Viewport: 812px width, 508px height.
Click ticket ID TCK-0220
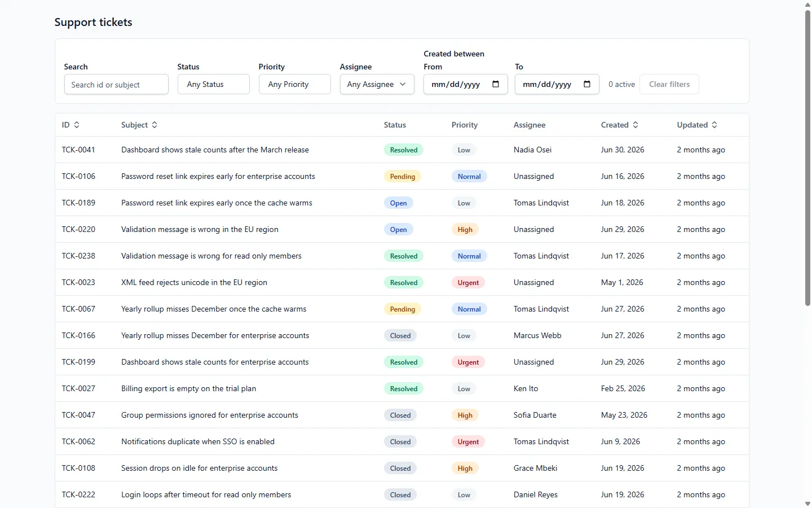[x=78, y=229]
